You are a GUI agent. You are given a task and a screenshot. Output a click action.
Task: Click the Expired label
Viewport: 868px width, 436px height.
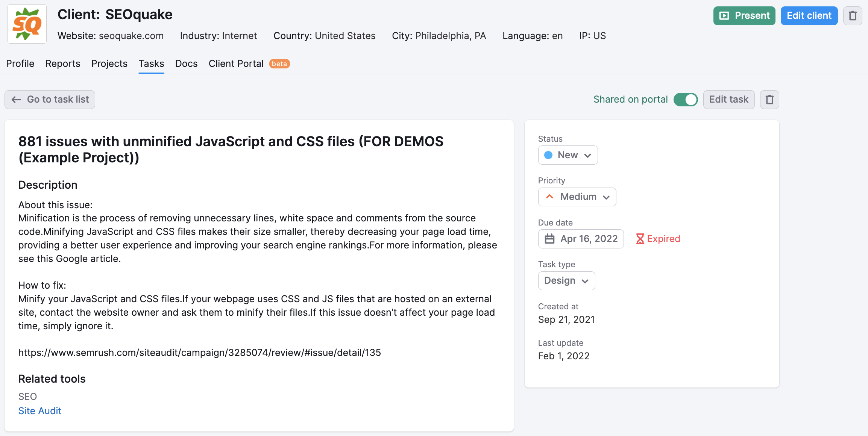click(x=663, y=239)
